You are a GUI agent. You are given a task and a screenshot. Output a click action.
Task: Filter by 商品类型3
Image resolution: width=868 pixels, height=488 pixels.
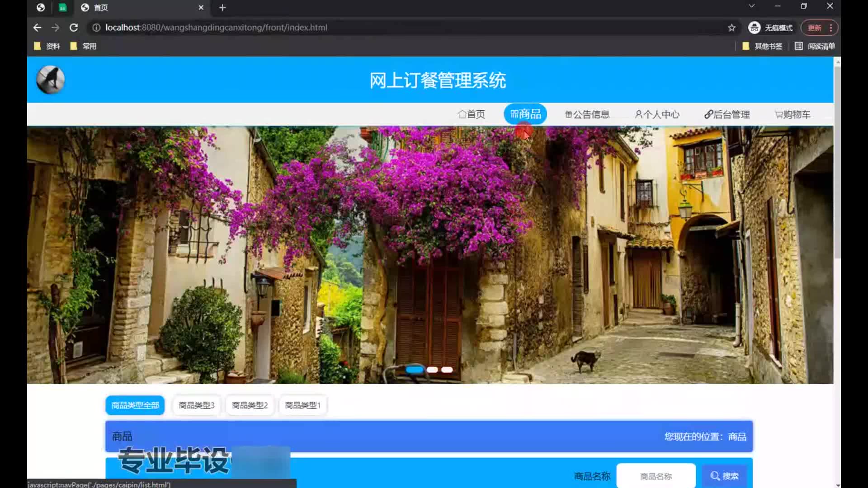tap(197, 405)
